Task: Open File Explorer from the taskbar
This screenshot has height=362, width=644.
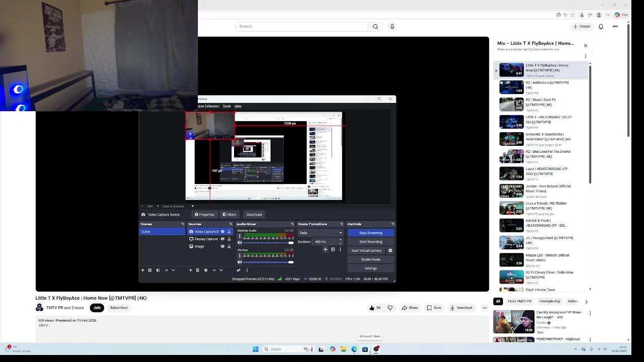Action: 343,349
